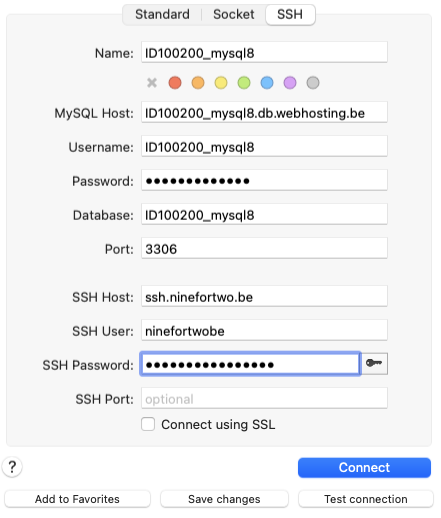This screenshot has height=518, width=441.
Task: Pick the blue color tag
Action: pyautogui.click(x=267, y=83)
